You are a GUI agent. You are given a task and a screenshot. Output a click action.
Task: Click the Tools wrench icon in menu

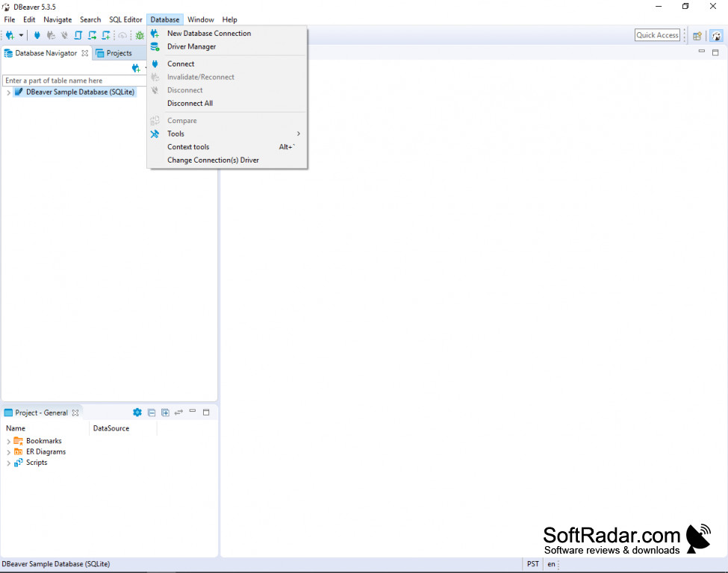coord(155,134)
